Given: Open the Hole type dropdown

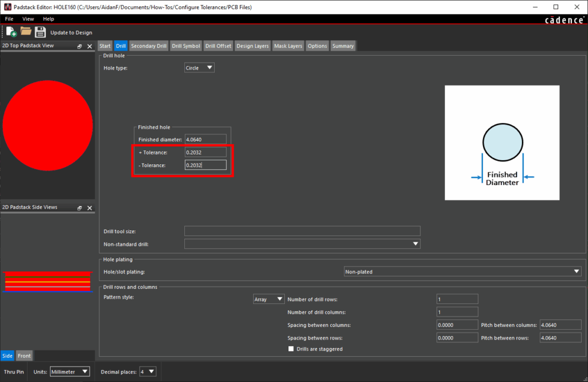Looking at the screenshot, I should [199, 68].
